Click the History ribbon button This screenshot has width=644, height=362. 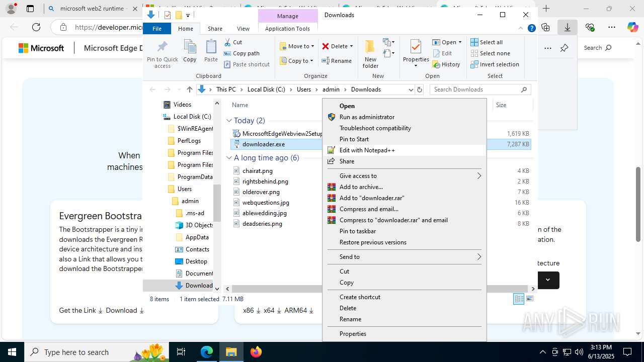coord(446,64)
